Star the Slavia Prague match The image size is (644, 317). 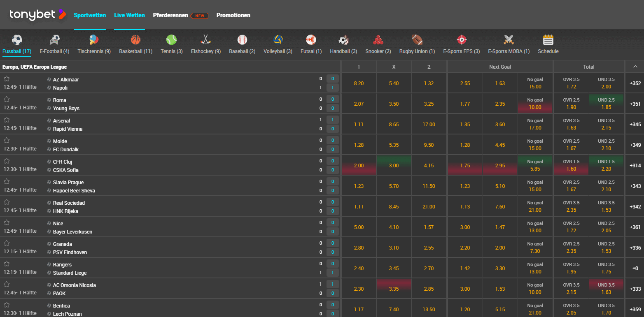[x=7, y=182]
